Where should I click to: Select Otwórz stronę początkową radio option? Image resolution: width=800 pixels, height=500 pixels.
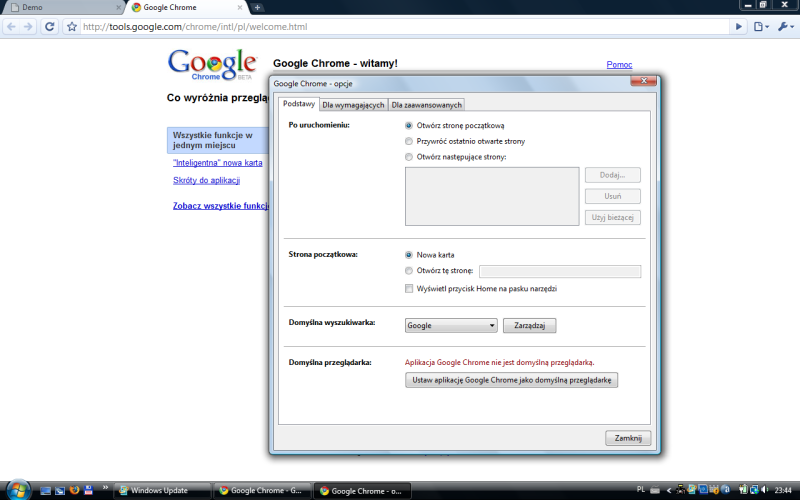455,126
